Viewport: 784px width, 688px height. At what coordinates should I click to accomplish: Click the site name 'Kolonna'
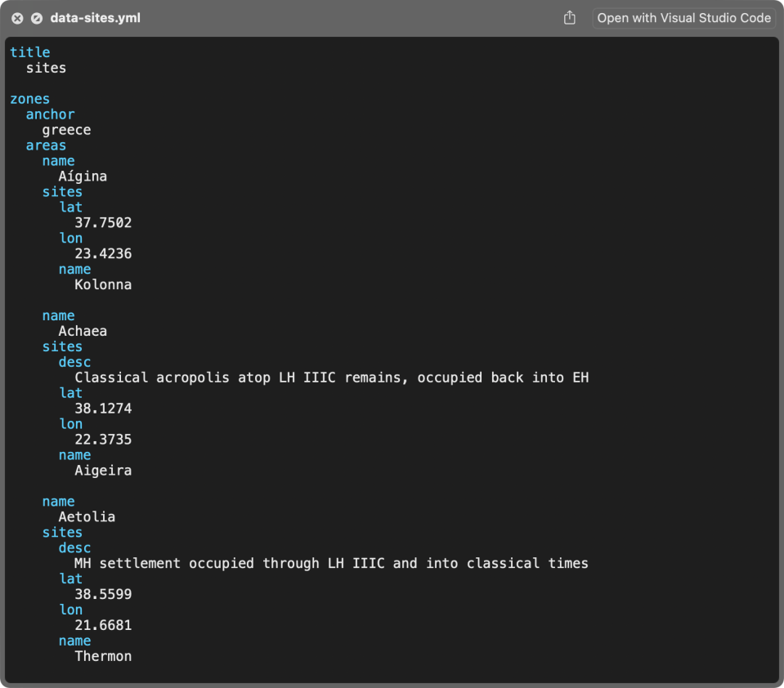tap(103, 285)
